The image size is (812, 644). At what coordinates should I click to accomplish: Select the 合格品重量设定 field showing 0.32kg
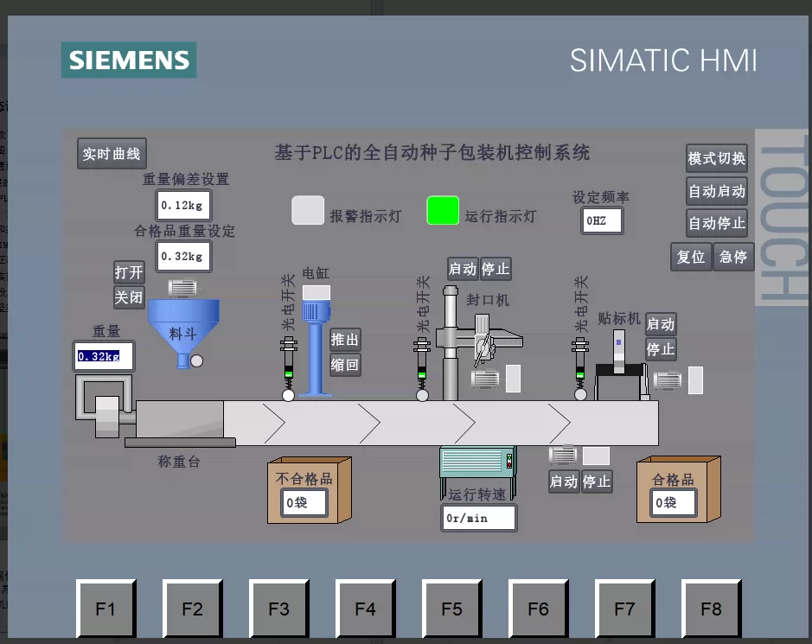[184, 256]
